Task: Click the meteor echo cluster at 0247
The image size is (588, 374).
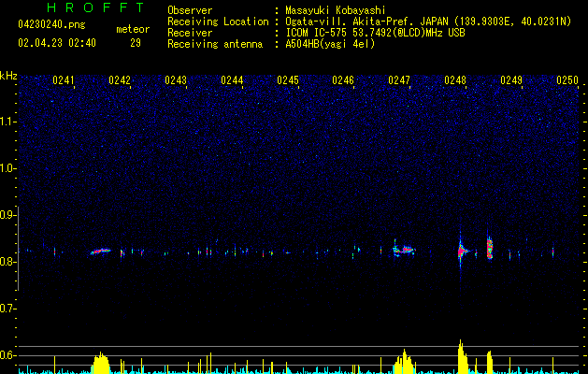Action: (404, 250)
